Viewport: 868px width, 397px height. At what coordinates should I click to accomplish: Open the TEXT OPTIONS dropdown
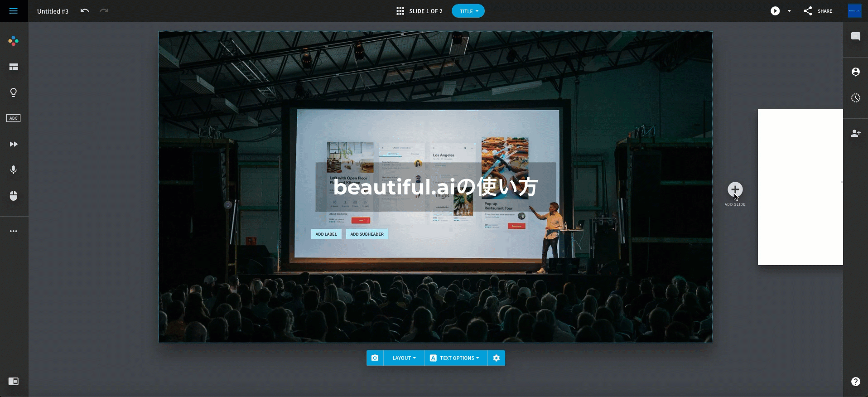pos(456,358)
